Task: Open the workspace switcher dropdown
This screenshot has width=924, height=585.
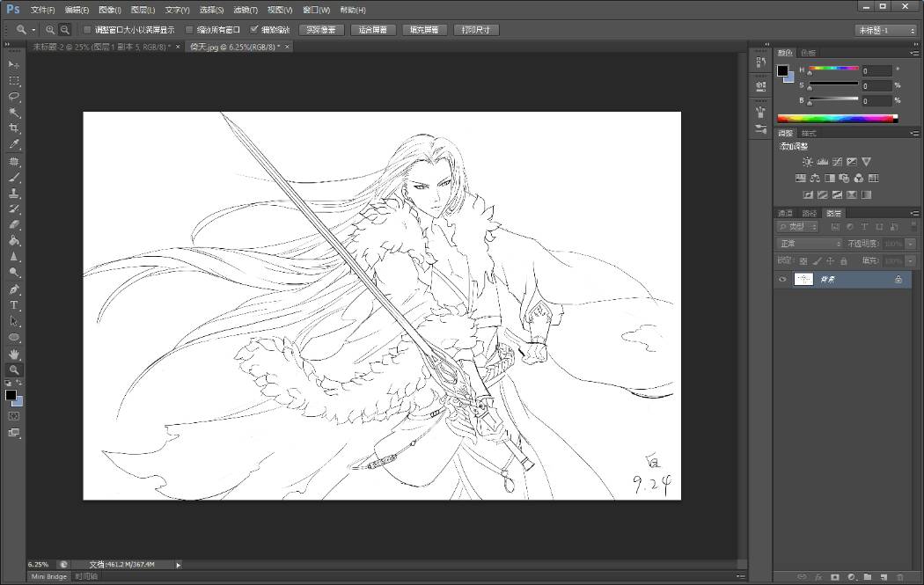Action: pyautogui.click(x=886, y=30)
